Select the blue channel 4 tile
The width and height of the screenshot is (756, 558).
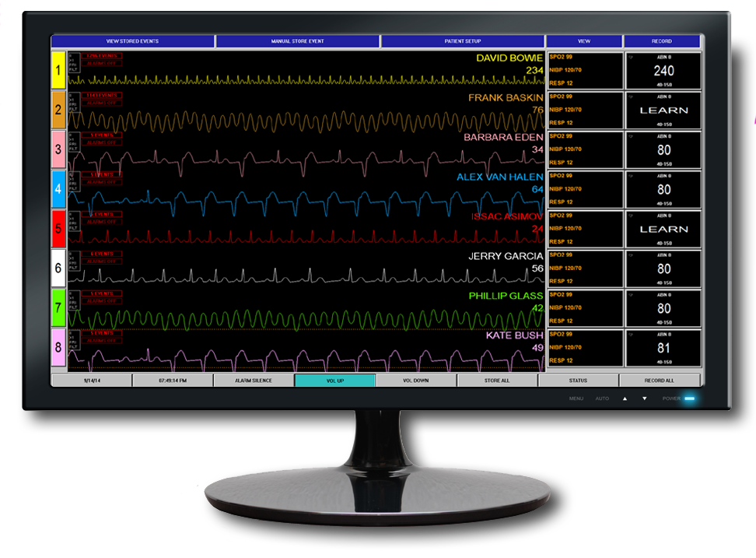click(58, 189)
